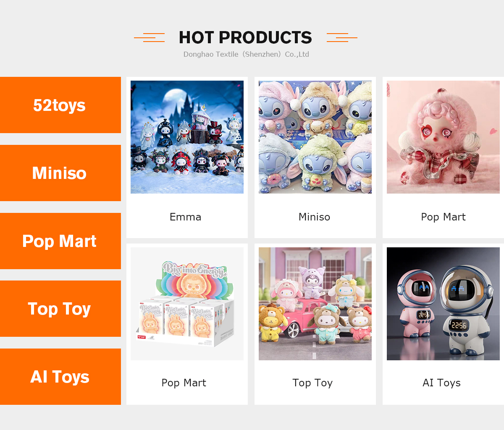Select the 52toys category
Image resolution: width=504 pixels, height=430 pixels.
(x=60, y=105)
